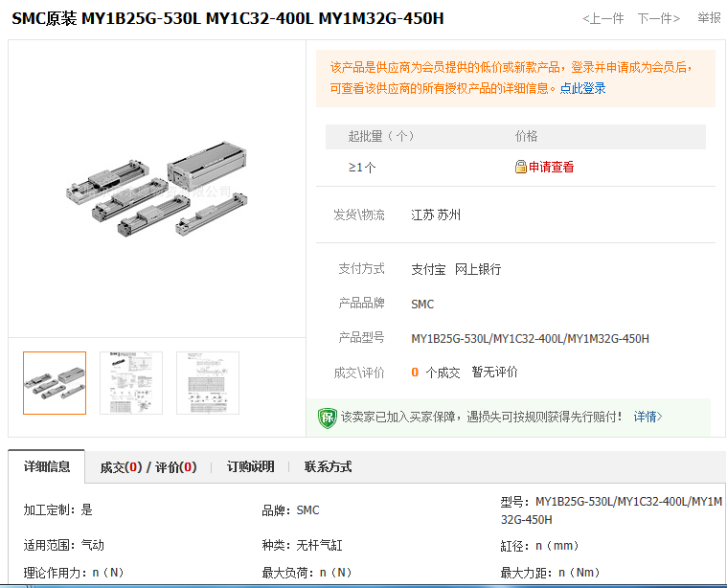Expand buyer protection 详情 arrow link

click(x=647, y=417)
